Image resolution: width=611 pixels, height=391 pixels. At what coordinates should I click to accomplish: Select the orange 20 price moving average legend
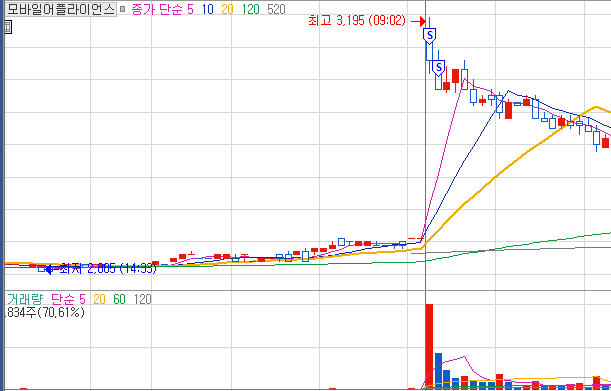227,9
